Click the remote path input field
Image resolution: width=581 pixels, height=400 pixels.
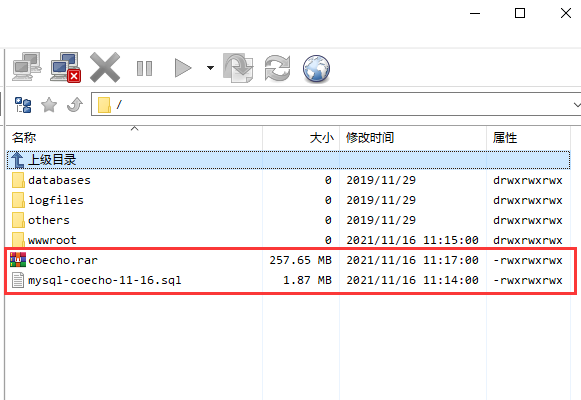point(333,104)
